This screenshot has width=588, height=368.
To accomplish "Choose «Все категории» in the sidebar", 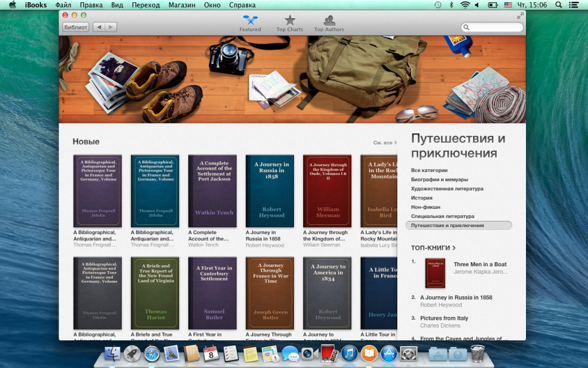I will pyautogui.click(x=429, y=170).
